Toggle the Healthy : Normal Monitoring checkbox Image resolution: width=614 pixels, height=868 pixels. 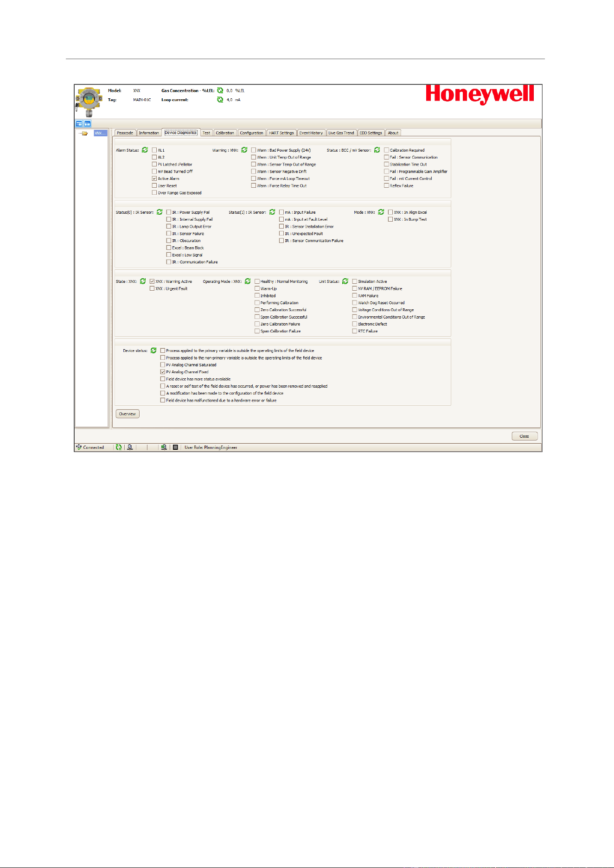[257, 281]
